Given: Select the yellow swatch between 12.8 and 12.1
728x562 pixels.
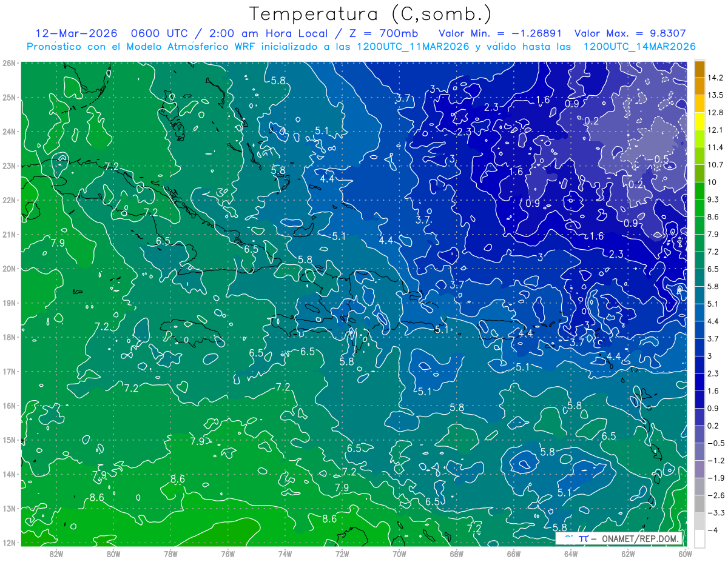Looking at the screenshot, I should (x=699, y=121).
